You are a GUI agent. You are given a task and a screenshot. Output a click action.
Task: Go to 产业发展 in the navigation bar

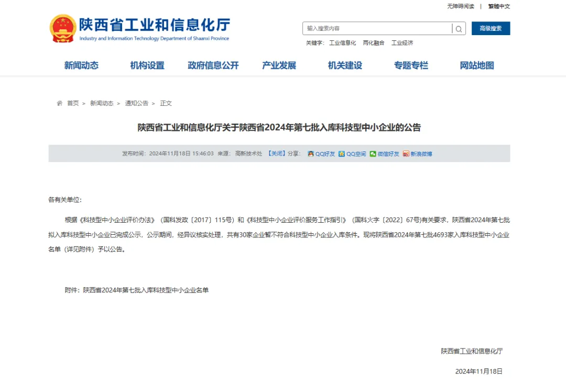pos(279,66)
